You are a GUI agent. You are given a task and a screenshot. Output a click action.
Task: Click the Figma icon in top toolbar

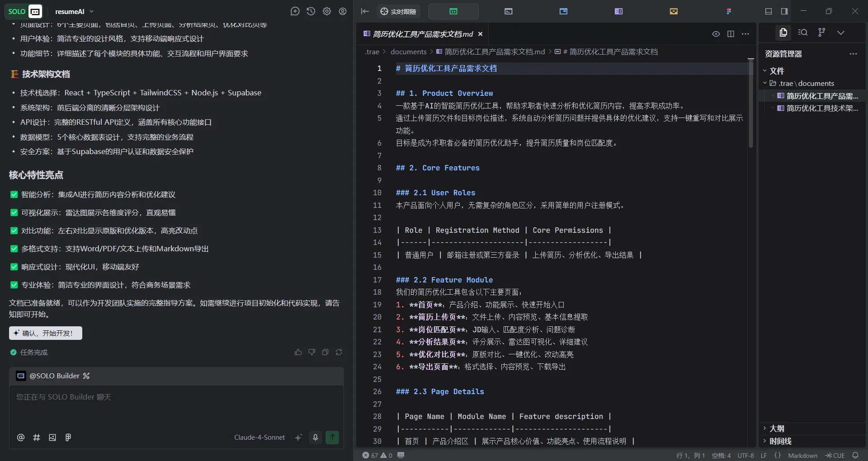(728, 11)
